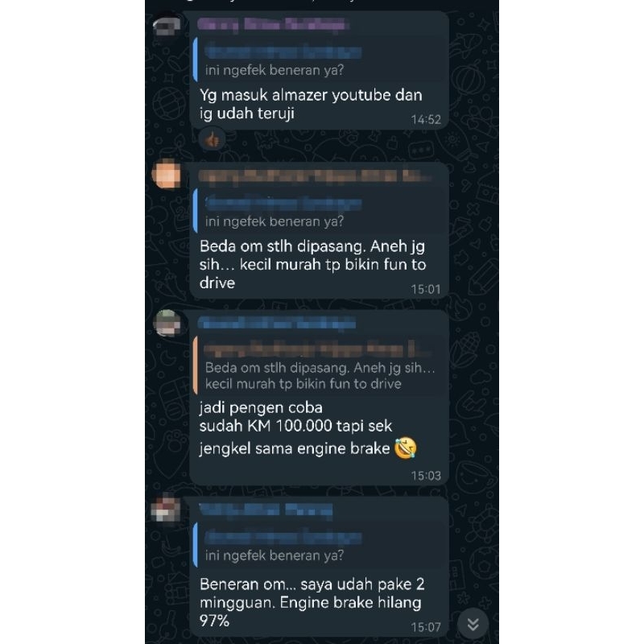This screenshot has height=644, width=644.
Task: Select the 'Engine brake hilang 97%' message
Action: [x=319, y=567]
